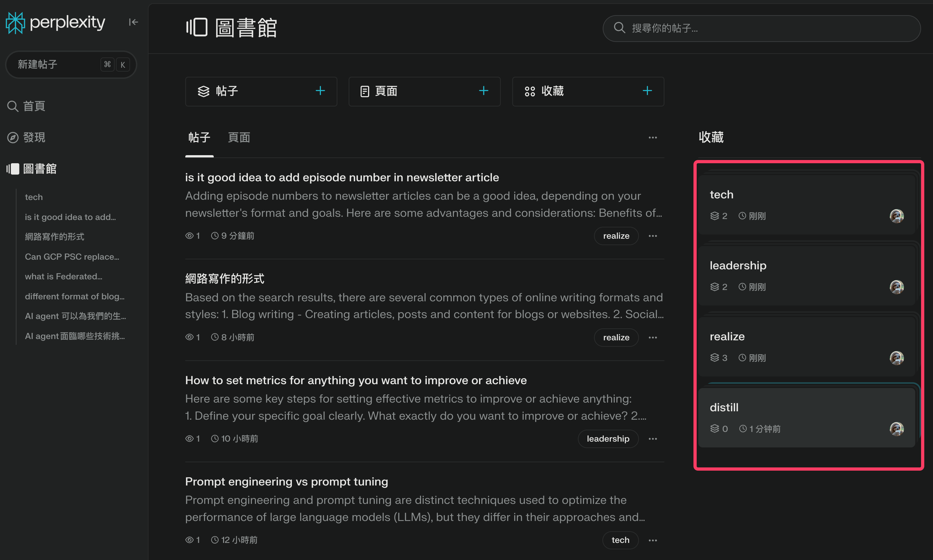This screenshot has height=560, width=933.
Task: Open options menu for 網路寫作的形式 post
Action: 652,337
